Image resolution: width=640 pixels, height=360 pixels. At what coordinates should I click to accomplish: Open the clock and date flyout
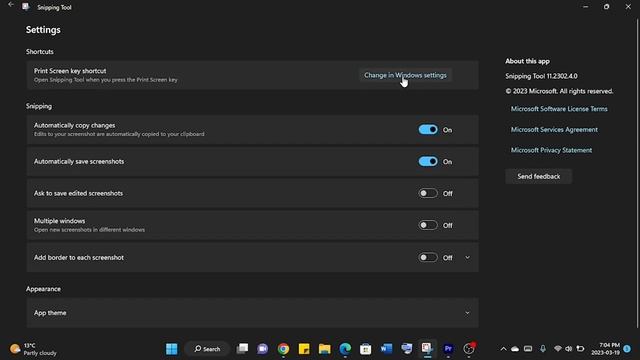click(x=605, y=349)
